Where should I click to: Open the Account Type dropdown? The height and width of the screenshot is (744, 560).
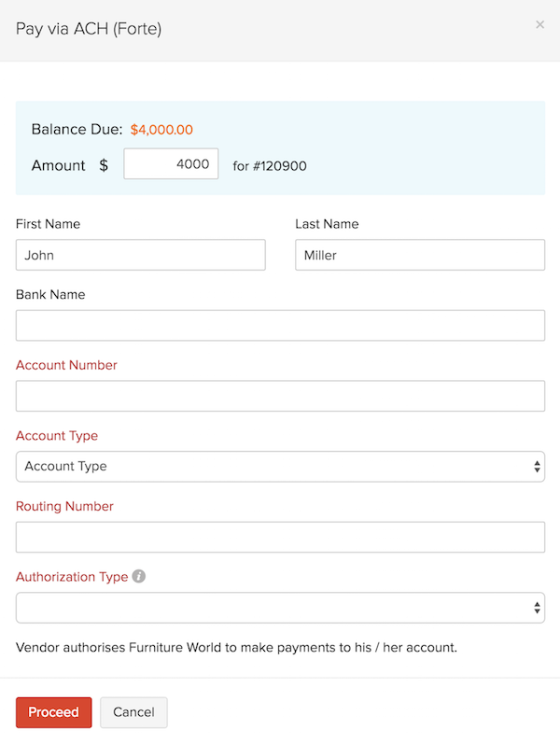[x=280, y=467]
